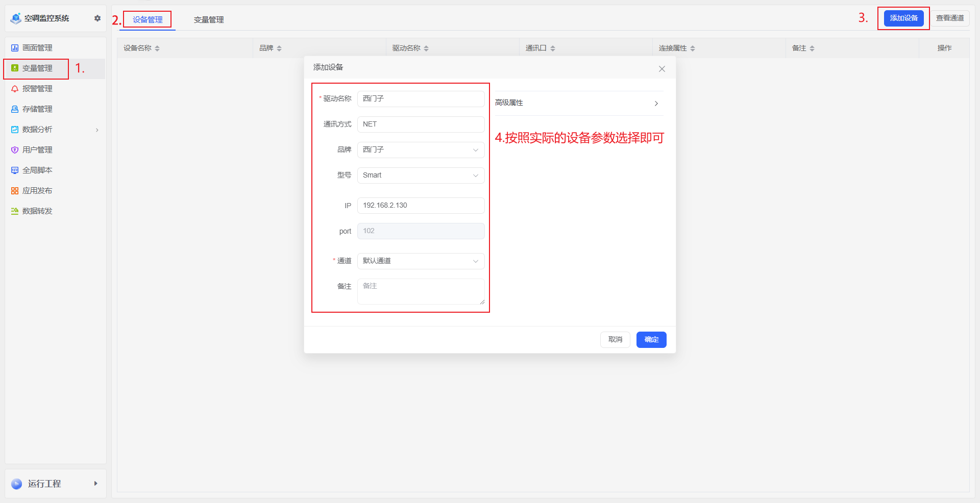This screenshot has height=503, width=980.
Task: Select 变量管理 in the left sidebar
Action: [36, 68]
